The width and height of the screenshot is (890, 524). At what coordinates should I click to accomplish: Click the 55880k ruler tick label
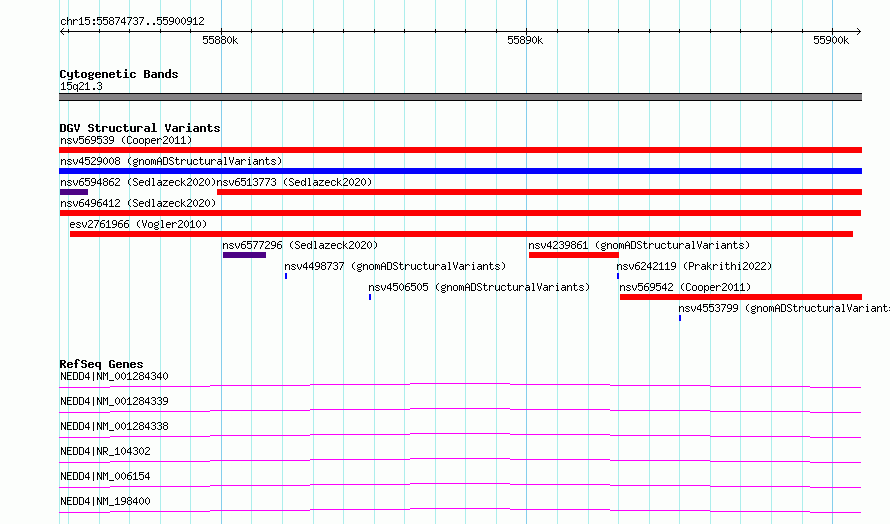point(220,40)
